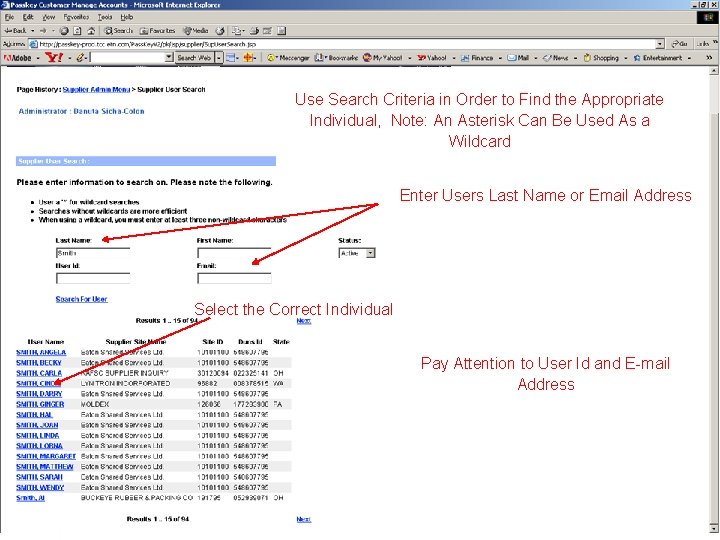720x540 pixels.
Task: Open the Yahoo search box history dropdown
Action: point(169,58)
